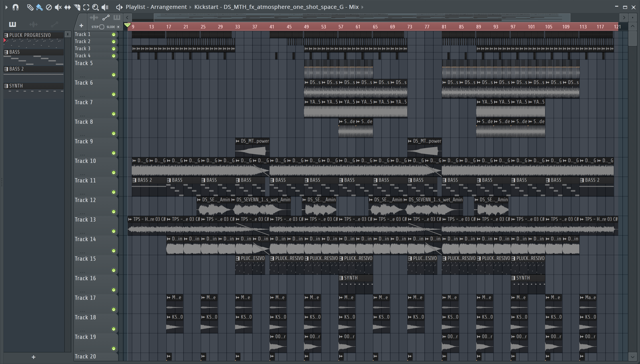
Task: Focus automation clips with the curve icon
Action: 106,18
